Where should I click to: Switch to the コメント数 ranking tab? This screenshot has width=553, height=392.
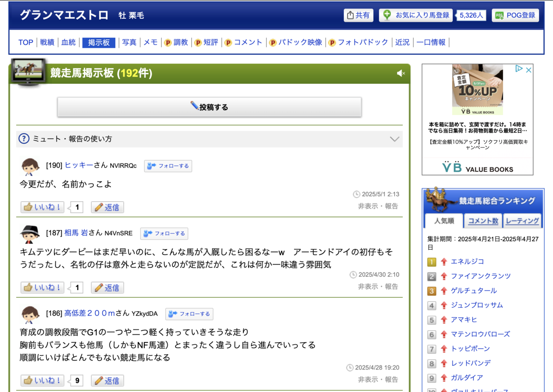(x=483, y=221)
